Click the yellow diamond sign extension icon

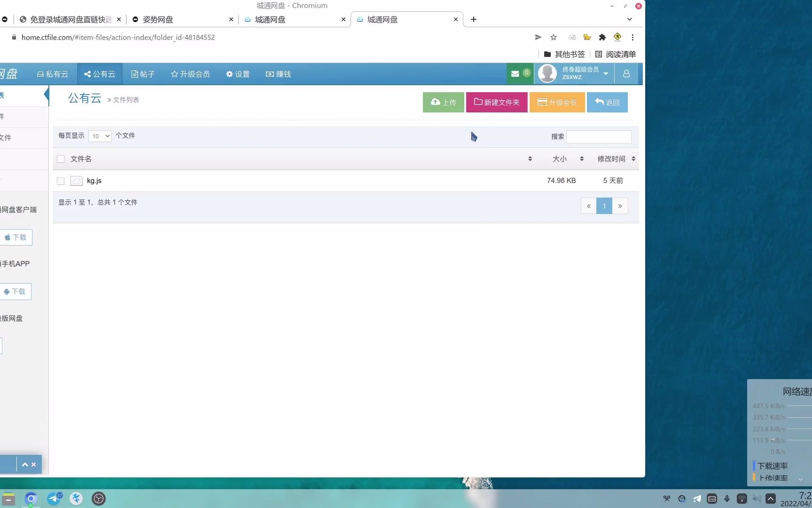coord(617,37)
